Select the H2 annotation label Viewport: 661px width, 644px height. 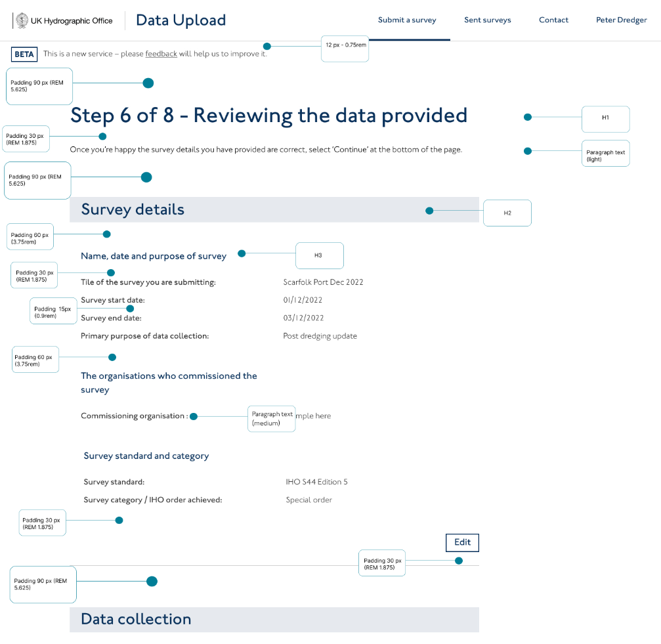(507, 213)
